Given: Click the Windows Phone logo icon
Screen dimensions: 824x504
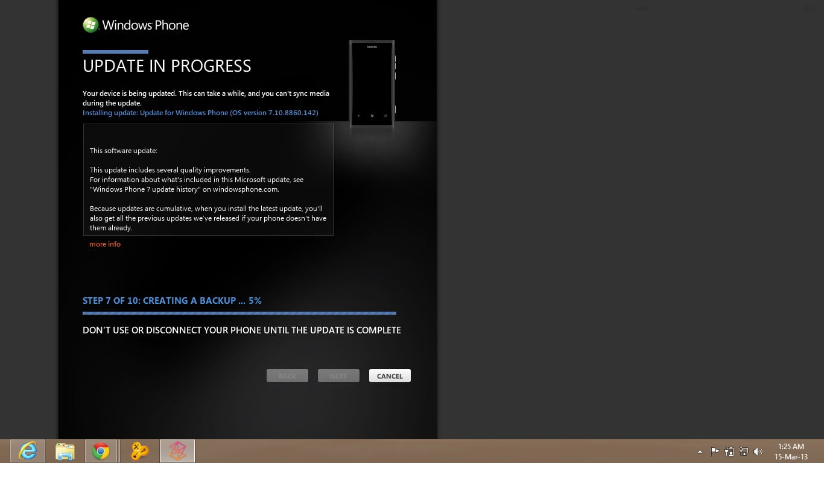Looking at the screenshot, I should point(91,25).
